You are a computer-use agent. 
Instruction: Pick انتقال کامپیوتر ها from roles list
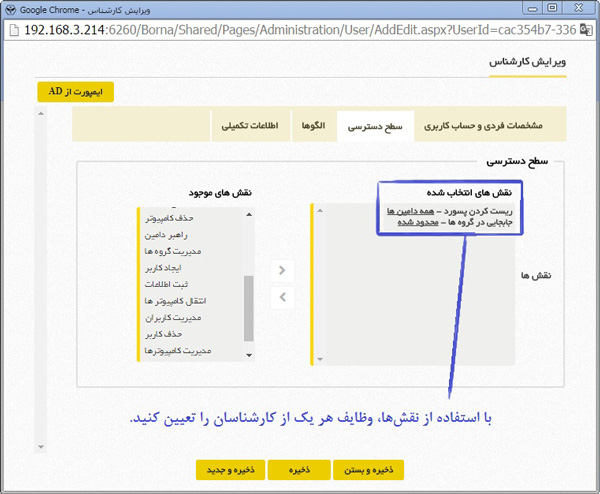(x=169, y=301)
